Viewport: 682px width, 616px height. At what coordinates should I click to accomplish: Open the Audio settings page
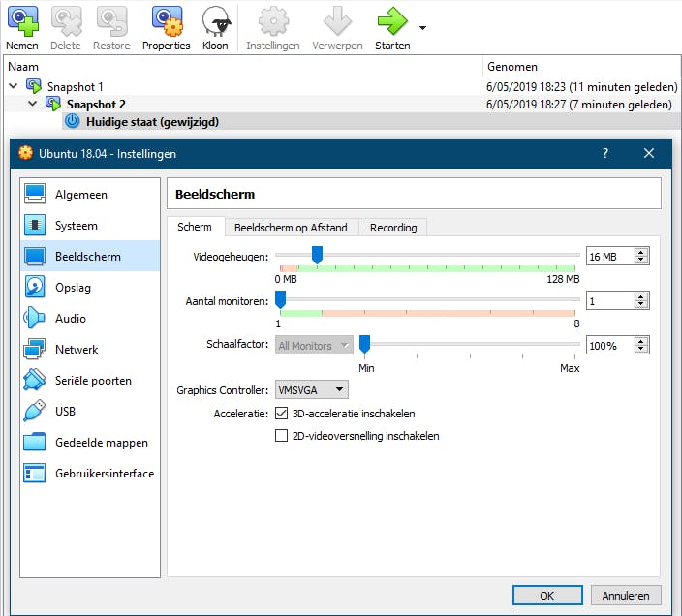pos(90,318)
